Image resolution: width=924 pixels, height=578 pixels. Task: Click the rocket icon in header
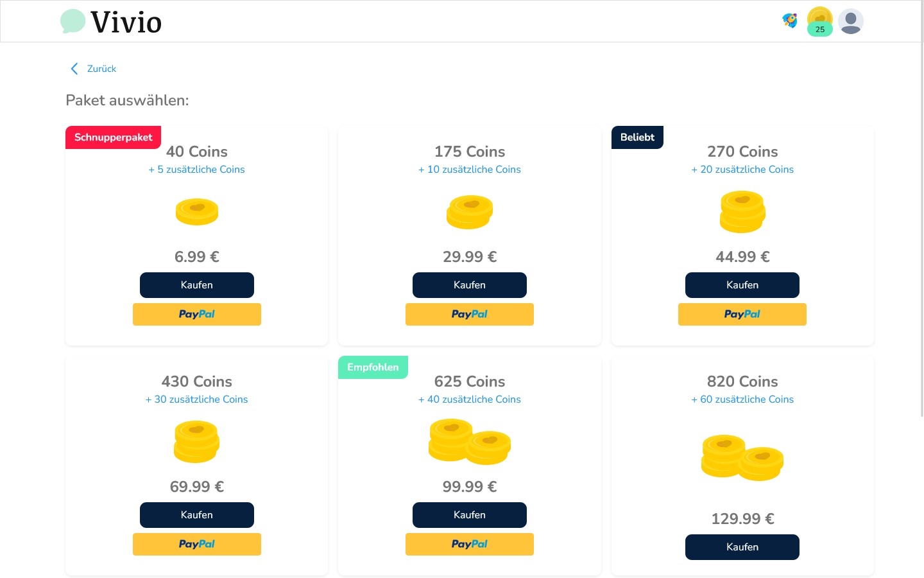point(790,21)
